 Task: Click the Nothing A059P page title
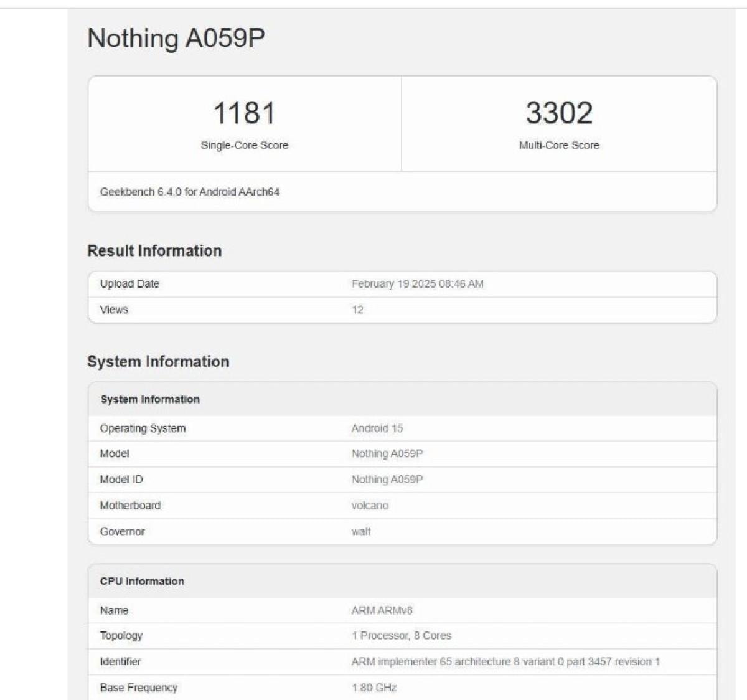tap(176, 39)
